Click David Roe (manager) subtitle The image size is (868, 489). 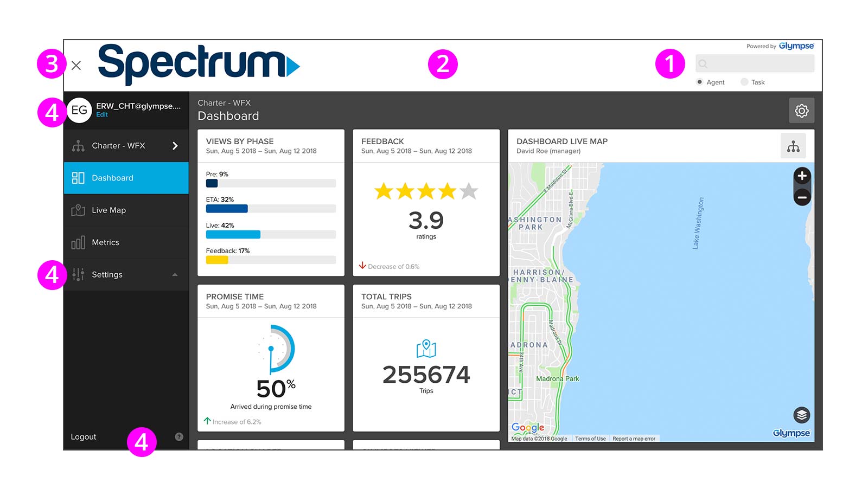[x=548, y=151]
